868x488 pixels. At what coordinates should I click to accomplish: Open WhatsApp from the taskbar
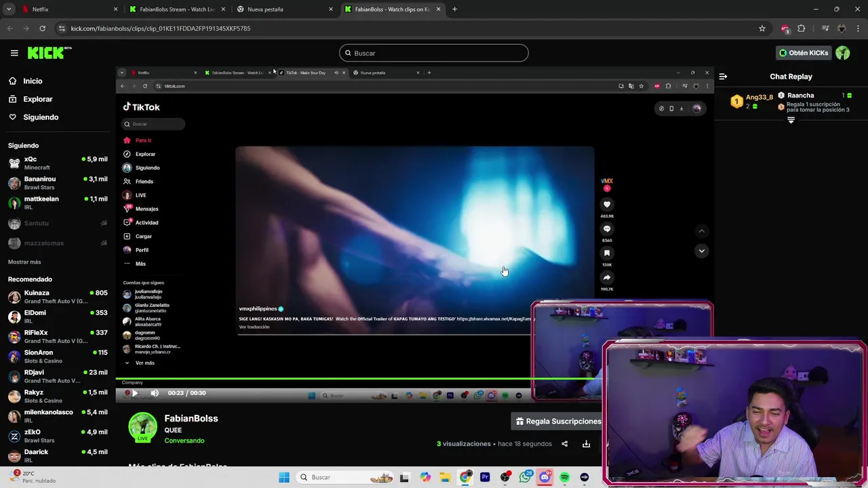coord(525,478)
